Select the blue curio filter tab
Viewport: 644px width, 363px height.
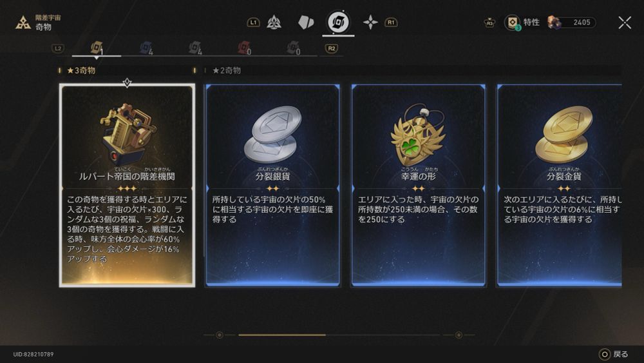(146, 48)
